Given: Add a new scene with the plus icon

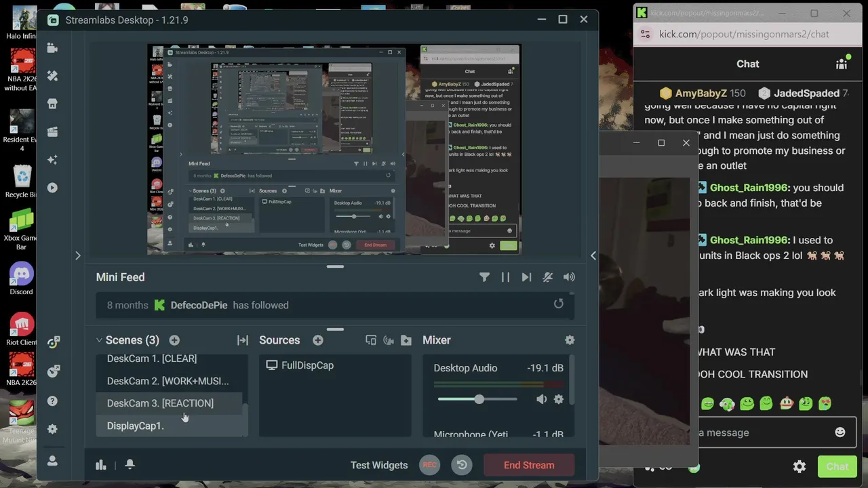Looking at the screenshot, I should 174,340.
